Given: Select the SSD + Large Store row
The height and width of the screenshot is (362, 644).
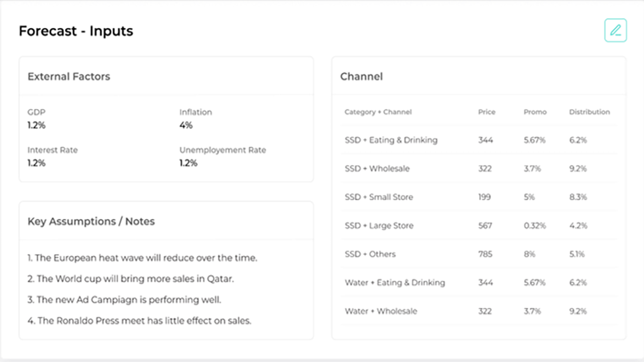Looking at the screenshot, I should 379,226.
